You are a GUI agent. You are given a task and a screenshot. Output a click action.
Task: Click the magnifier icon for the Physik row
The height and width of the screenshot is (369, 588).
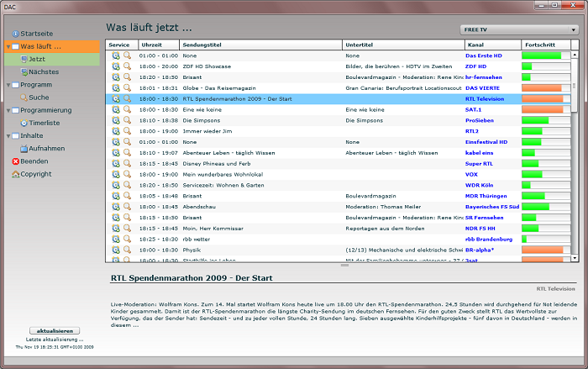(128, 250)
